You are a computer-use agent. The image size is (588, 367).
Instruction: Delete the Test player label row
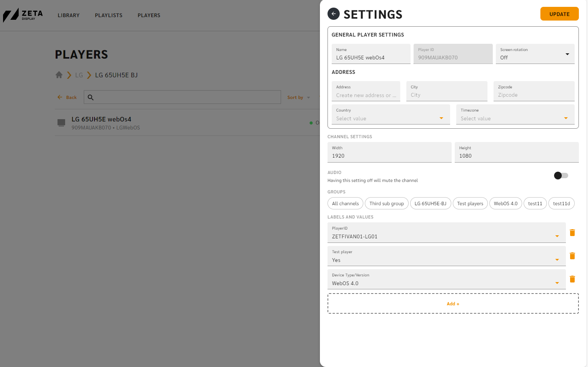point(572,256)
